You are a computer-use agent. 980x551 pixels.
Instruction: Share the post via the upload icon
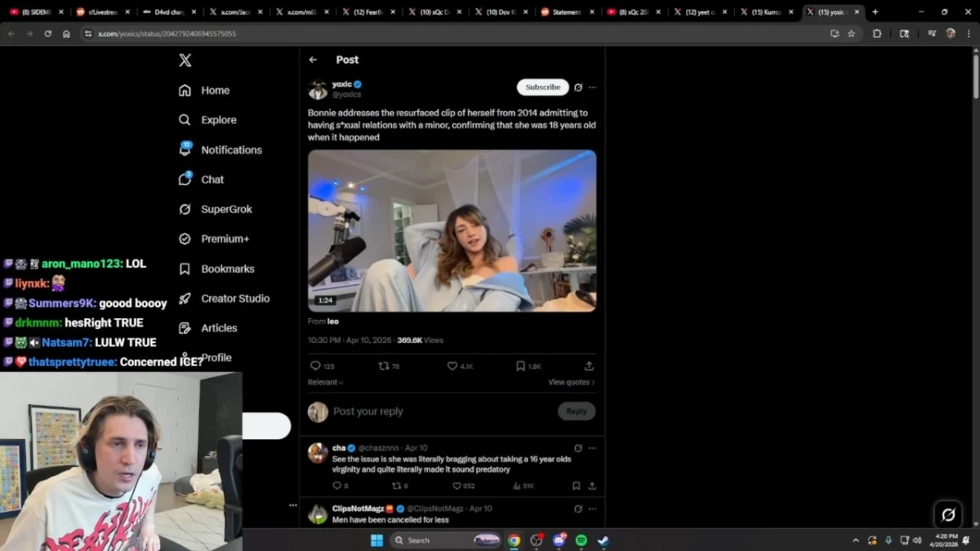(590, 367)
